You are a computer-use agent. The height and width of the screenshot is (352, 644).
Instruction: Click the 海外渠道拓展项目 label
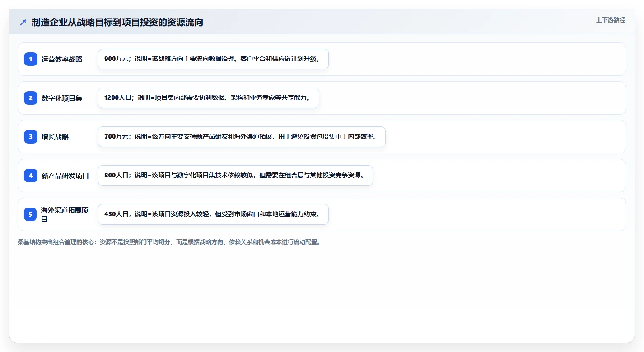65,214
